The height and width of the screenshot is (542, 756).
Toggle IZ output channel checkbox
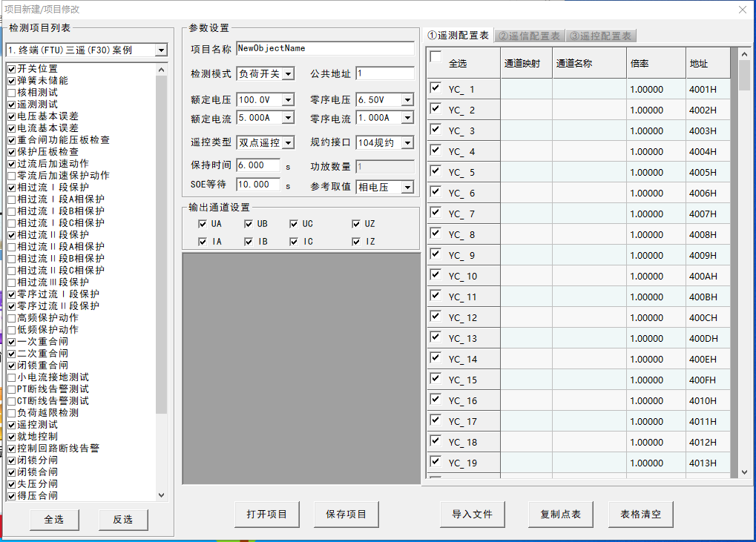[x=356, y=242]
